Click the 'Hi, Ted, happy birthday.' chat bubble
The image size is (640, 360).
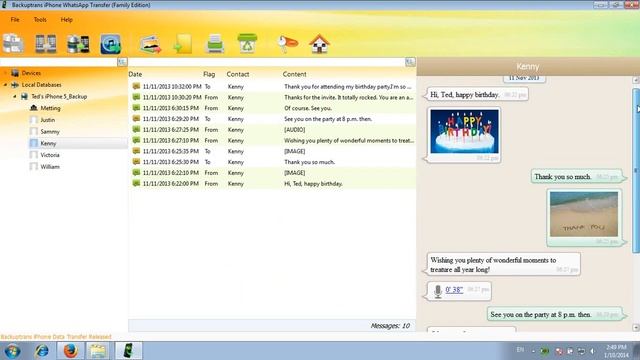[477, 95]
